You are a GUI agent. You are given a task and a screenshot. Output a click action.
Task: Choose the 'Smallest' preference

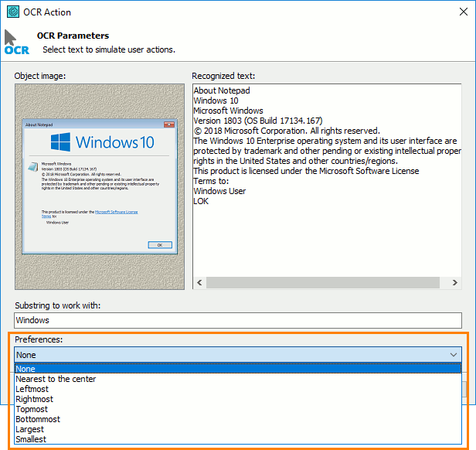tap(238, 439)
